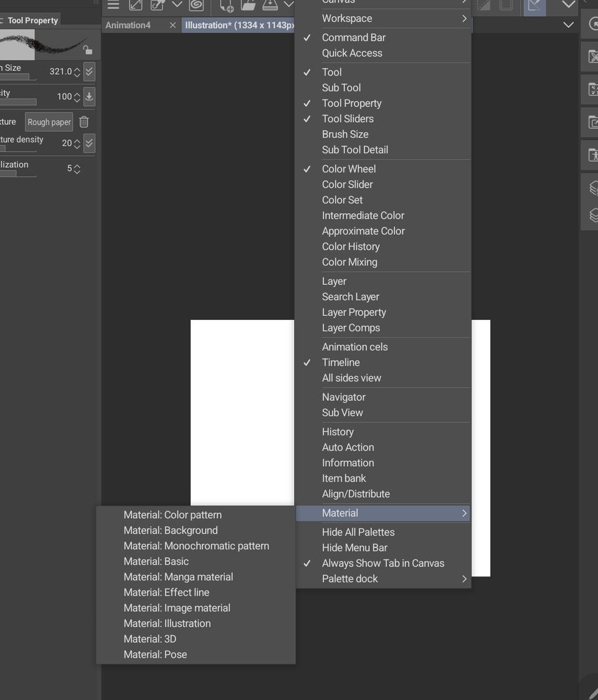Select Material: 3D from submenu

pos(149,639)
